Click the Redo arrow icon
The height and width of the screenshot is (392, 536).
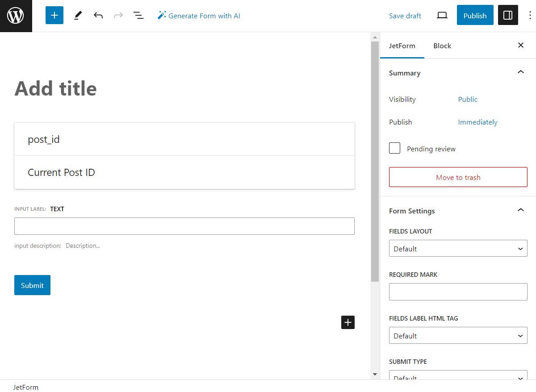click(x=118, y=15)
